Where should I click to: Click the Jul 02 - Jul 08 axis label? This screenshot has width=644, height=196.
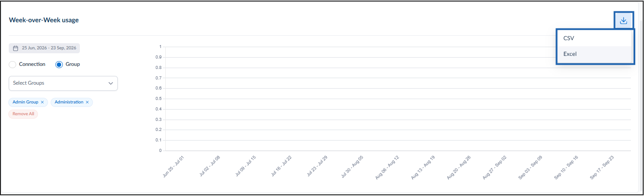(209, 166)
